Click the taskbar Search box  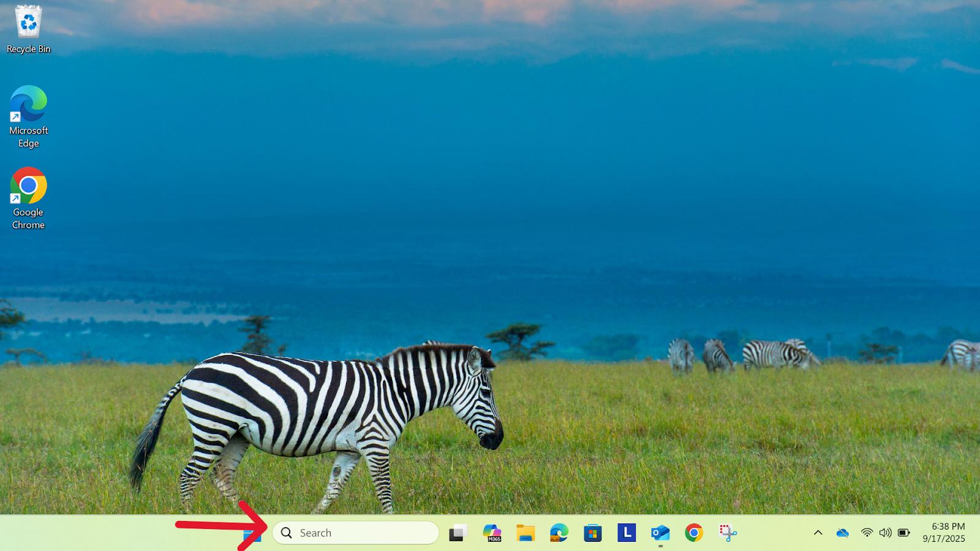pos(356,533)
